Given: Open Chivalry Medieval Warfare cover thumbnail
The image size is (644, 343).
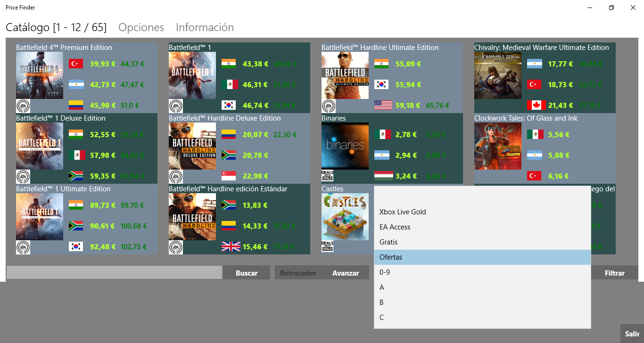Looking at the screenshot, I should click(x=498, y=75).
